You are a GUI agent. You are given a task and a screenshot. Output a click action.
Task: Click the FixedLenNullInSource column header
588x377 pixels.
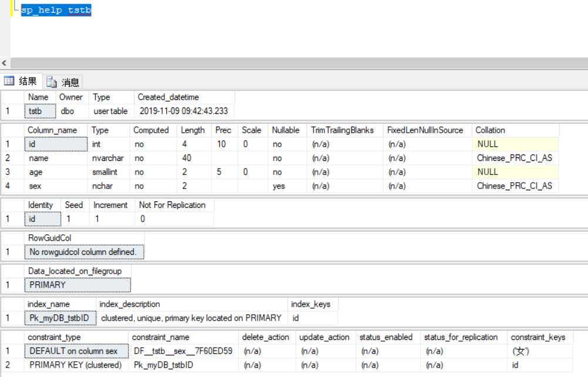point(428,130)
